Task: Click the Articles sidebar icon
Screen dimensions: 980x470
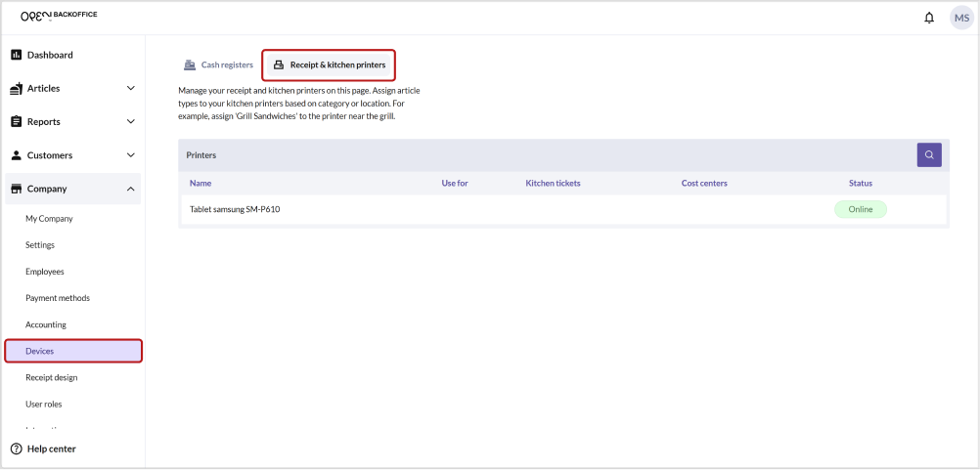Action: pyautogui.click(x=16, y=89)
